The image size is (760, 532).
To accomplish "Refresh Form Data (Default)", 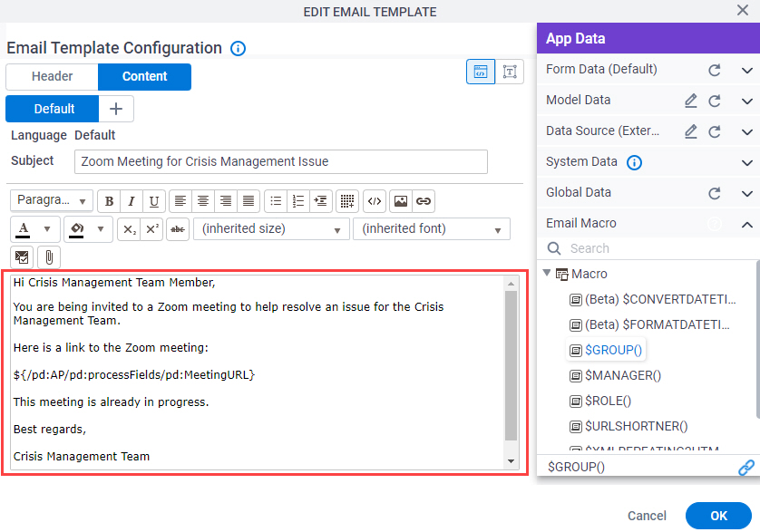I will click(714, 71).
